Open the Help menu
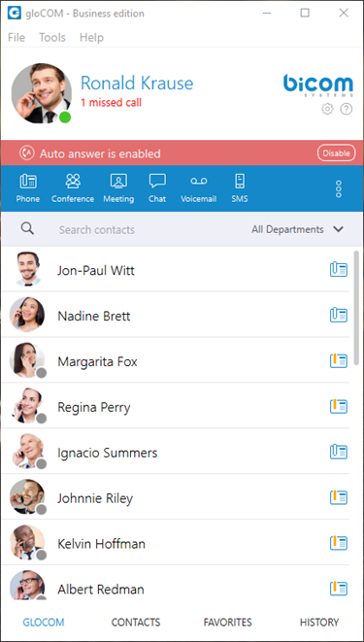Viewport: 364px width, 642px height. 91,37
